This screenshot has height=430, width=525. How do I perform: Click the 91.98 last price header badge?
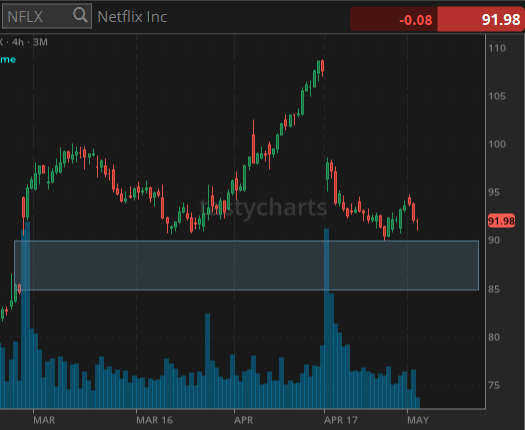click(481, 19)
